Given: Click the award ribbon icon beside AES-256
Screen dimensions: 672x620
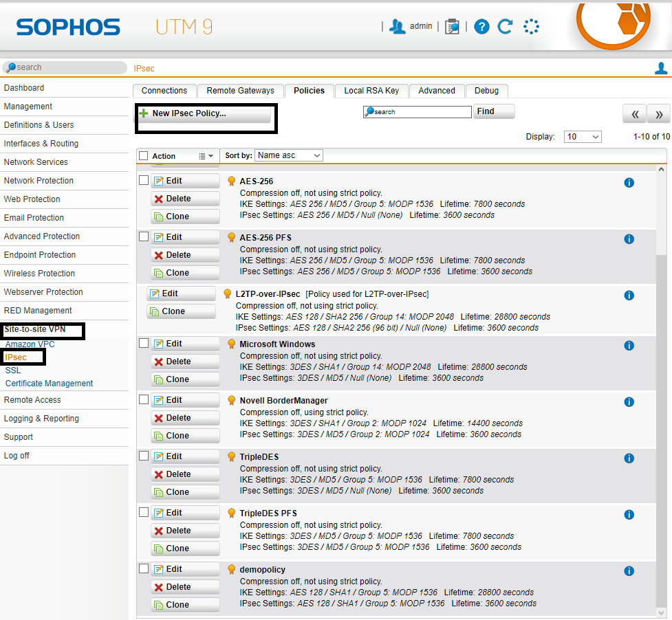Looking at the screenshot, I should [x=231, y=181].
